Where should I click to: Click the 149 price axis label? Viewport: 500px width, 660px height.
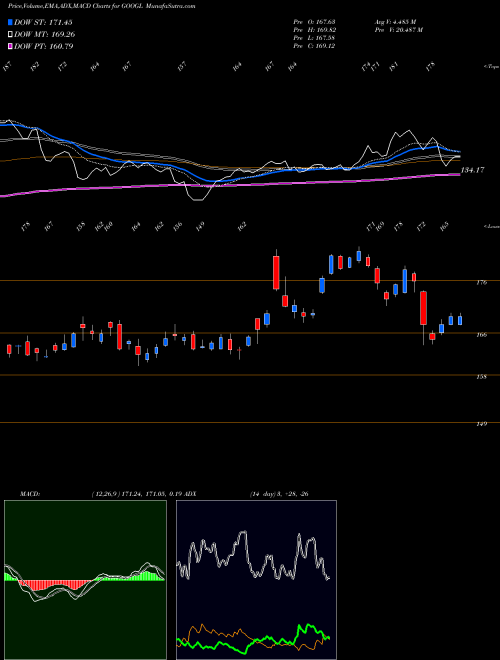pyautogui.click(x=482, y=424)
